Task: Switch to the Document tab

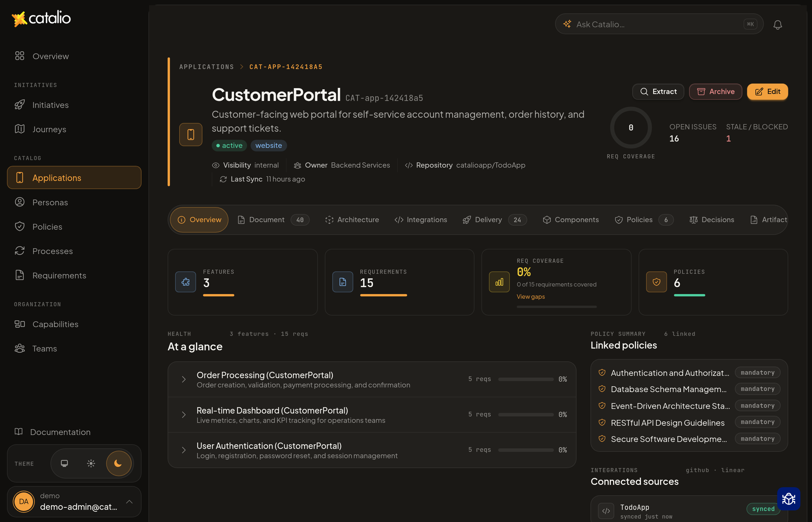Action: click(273, 220)
